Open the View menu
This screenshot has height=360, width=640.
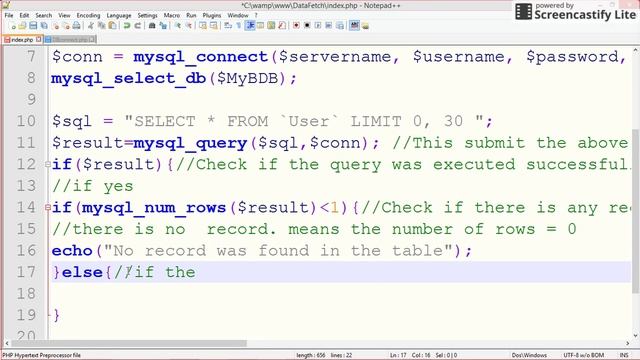pos(64,15)
